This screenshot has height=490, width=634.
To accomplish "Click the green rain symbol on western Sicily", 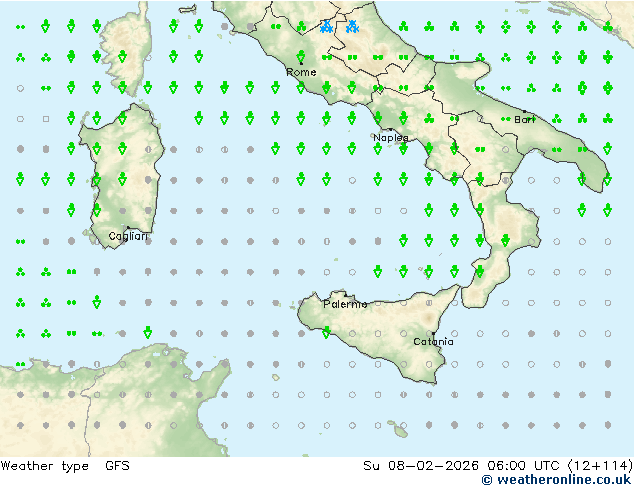I will click(326, 332).
